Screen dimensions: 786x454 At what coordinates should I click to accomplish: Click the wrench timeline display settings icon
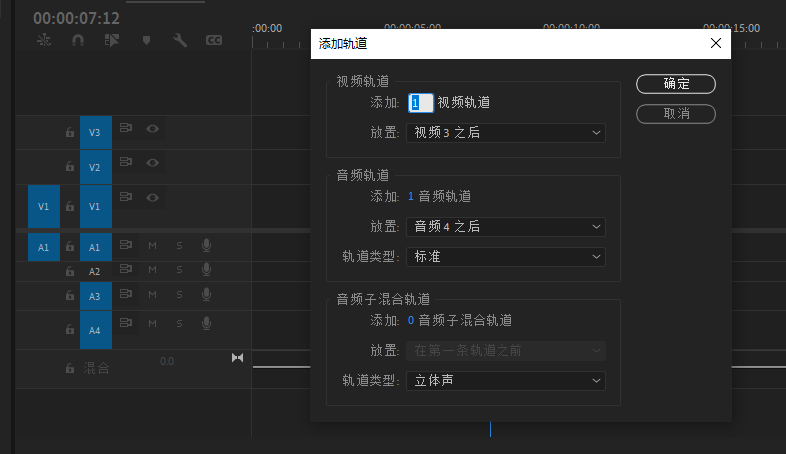tap(180, 40)
